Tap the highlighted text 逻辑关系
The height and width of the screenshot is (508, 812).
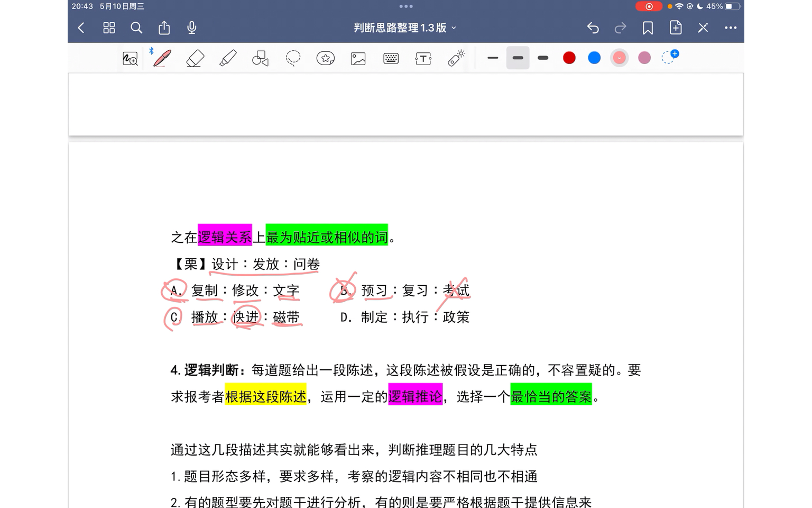(x=225, y=237)
